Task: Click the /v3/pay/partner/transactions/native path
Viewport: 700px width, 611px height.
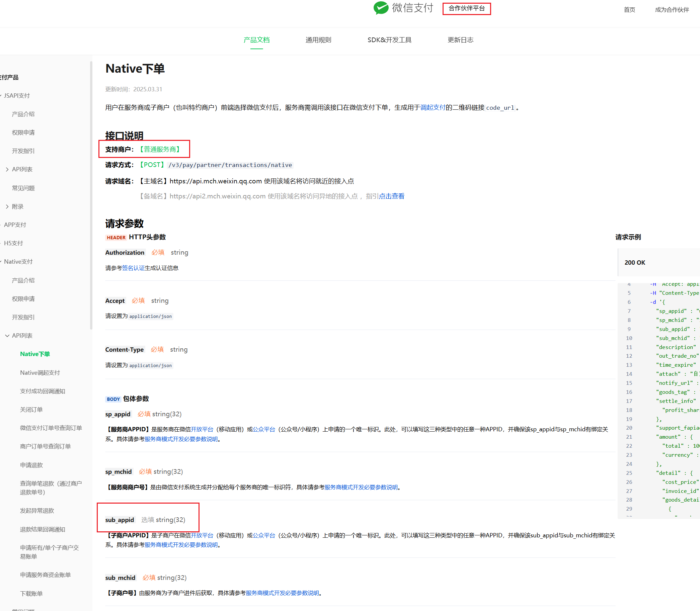Action: pyautogui.click(x=230, y=165)
